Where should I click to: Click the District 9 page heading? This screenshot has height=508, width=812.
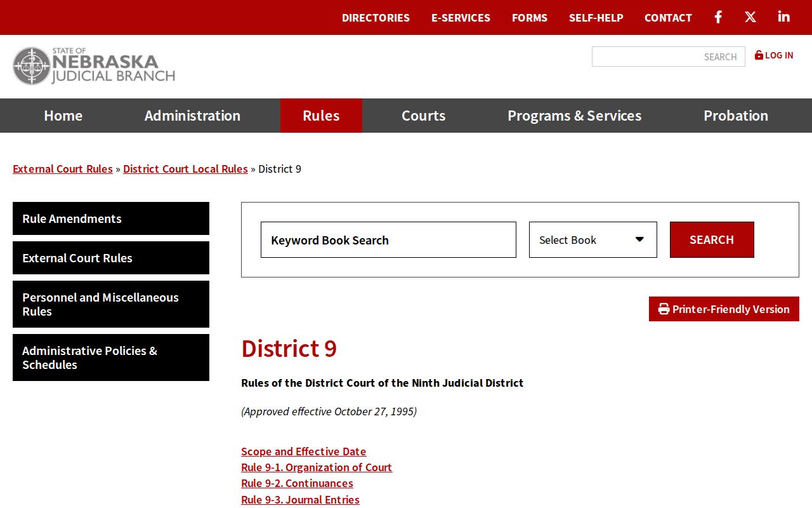click(289, 349)
